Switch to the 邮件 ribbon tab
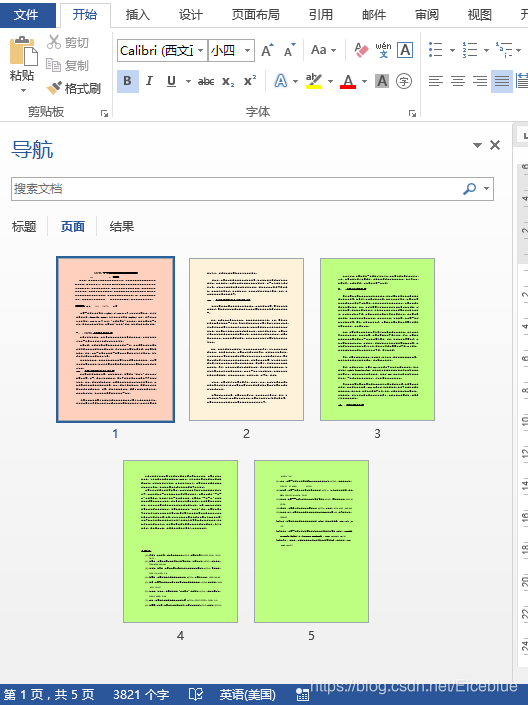Viewport: 528px width, 705px height. (x=374, y=15)
